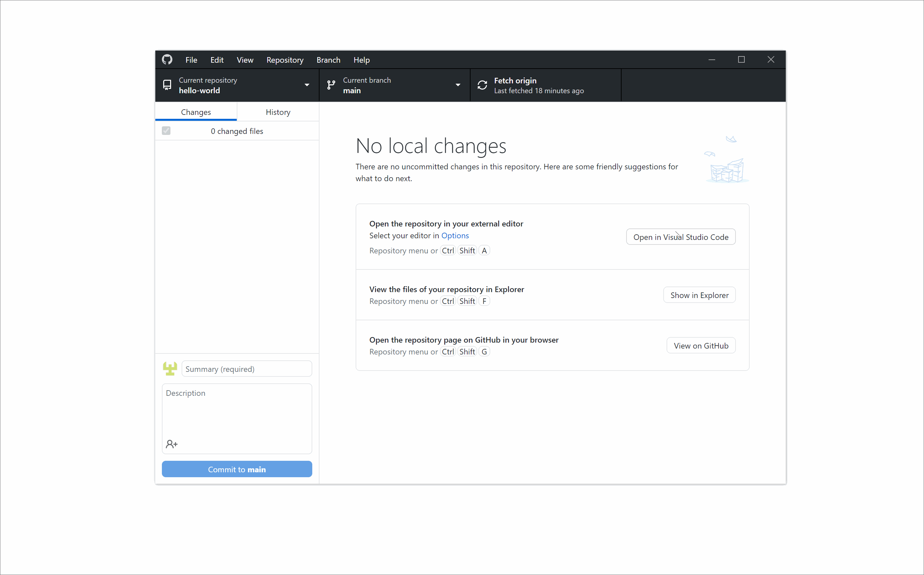Maximize the GitHub Desktop window
The width and height of the screenshot is (924, 575).
pyautogui.click(x=741, y=60)
